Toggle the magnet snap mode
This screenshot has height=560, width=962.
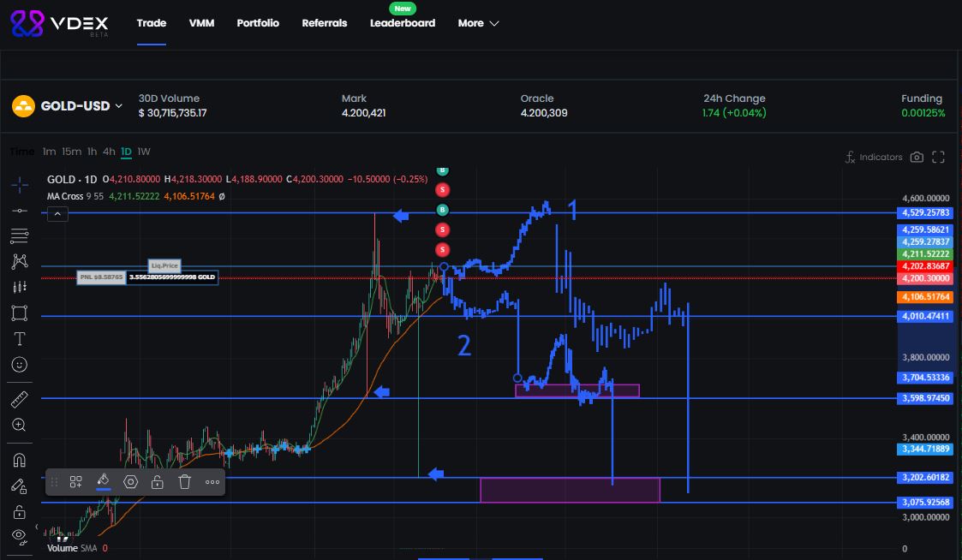19,460
